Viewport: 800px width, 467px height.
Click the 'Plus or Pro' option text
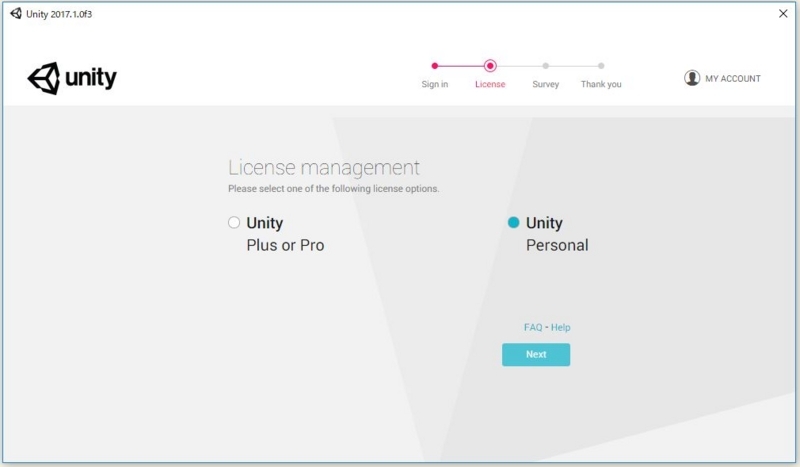(x=285, y=245)
